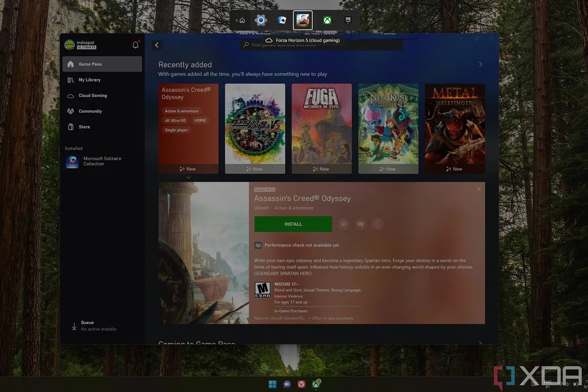The image size is (588, 392).
Task: Add game to queue list icon
Action: [x=361, y=224]
